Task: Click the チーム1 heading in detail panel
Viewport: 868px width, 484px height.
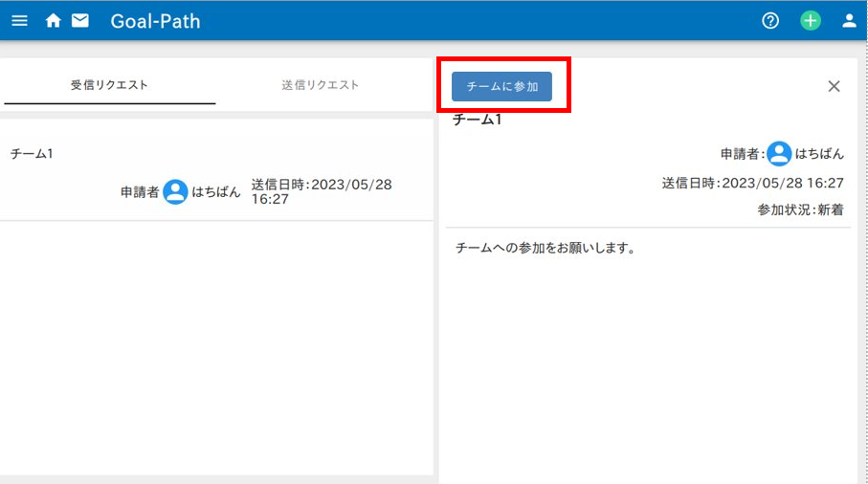Action: 478,120
